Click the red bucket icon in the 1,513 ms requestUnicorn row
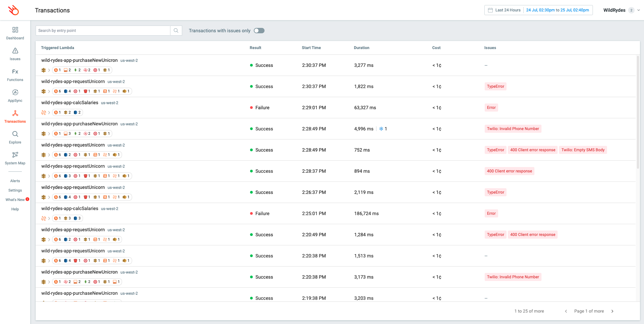Image resolution: width=644 pixels, height=324 pixels. [x=75, y=261]
